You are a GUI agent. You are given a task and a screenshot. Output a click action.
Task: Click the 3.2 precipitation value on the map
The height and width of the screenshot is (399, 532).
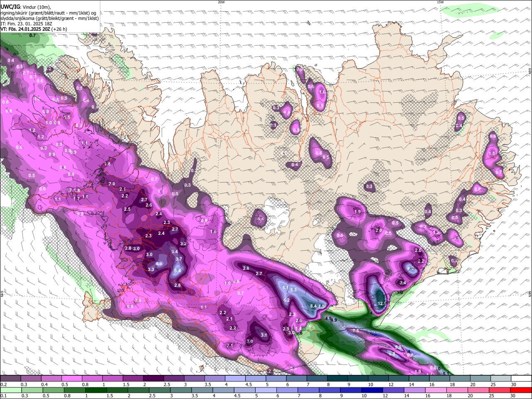pyautogui.click(x=183, y=244)
